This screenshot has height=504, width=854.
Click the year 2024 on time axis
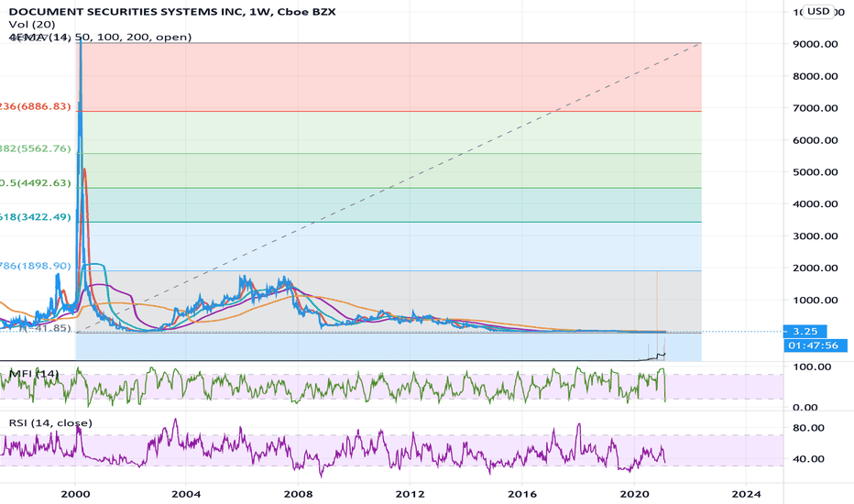point(746,494)
